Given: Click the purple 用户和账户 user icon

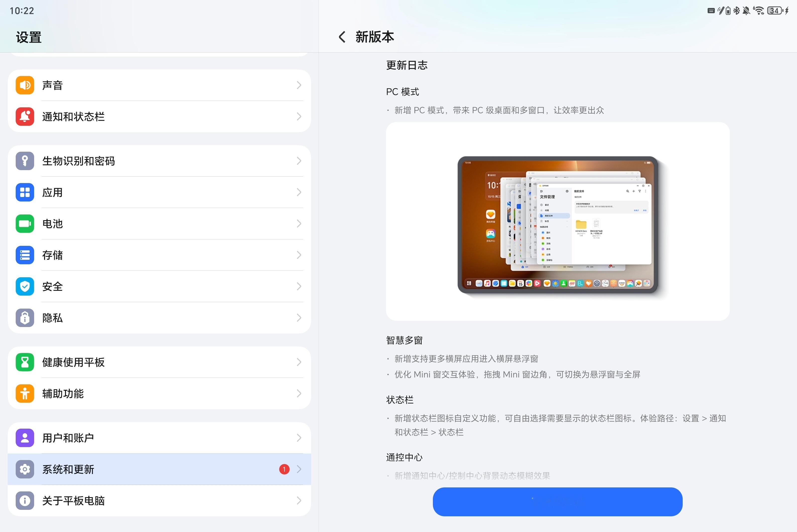Looking at the screenshot, I should tap(24, 438).
